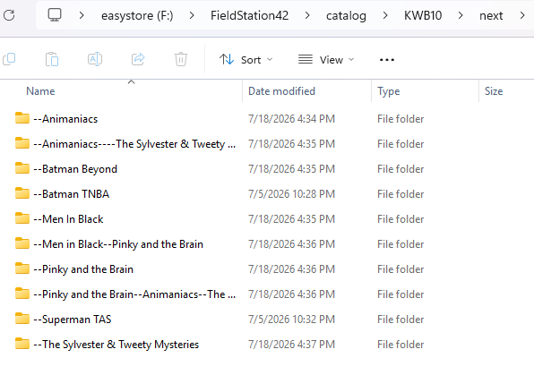Open the Sort dropdown

click(x=245, y=60)
